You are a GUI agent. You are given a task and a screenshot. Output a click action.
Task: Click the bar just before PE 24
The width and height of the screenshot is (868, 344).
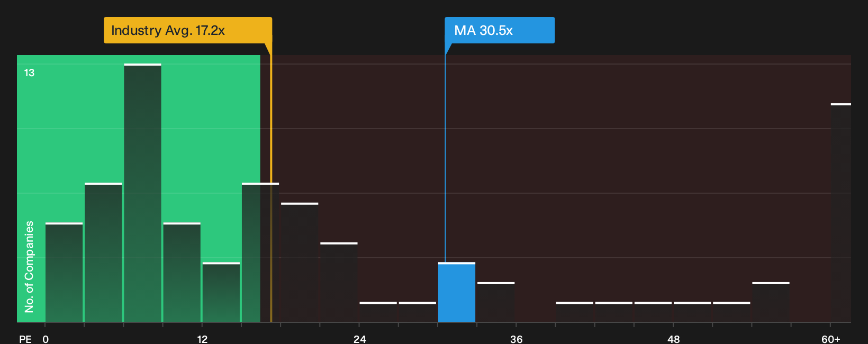339,282
